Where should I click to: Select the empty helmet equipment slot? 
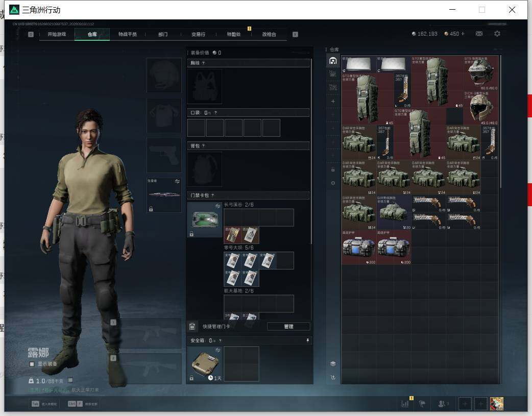point(164,75)
